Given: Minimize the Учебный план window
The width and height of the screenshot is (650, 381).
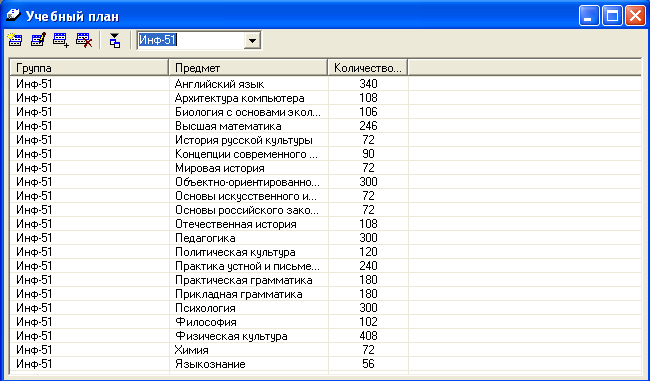Looking at the screenshot, I should tap(589, 16).
